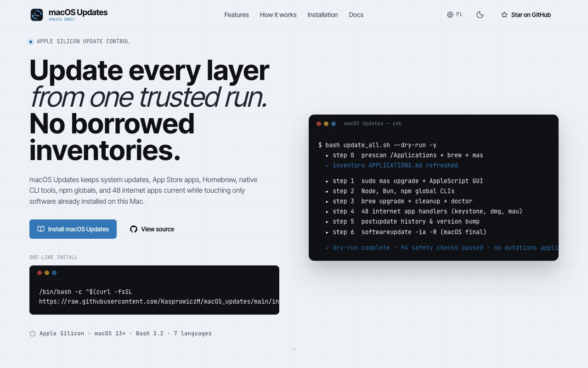
Task: Click the one-line install curl command
Action: (x=159, y=297)
